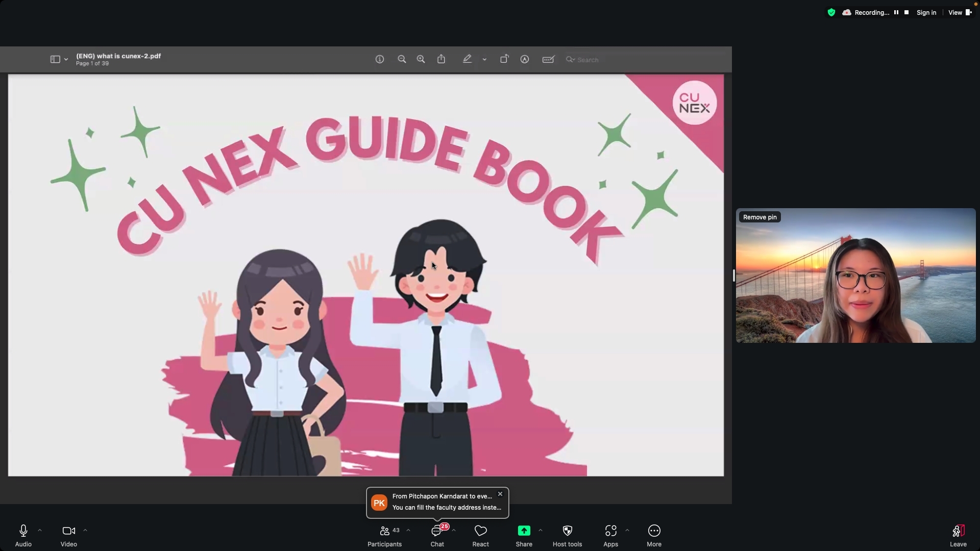Open the Apps button
980x551 pixels.
tap(610, 531)
